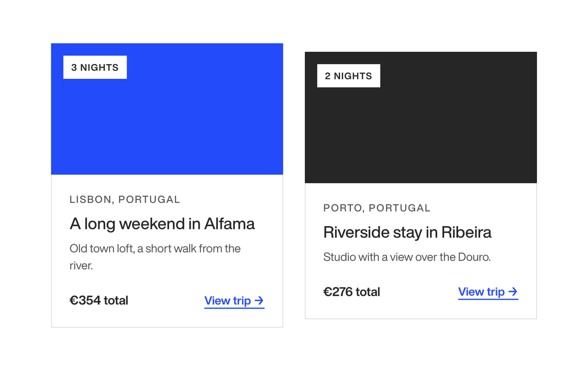Click the LISBON, PORTUGAL location label

click(125, 200)
